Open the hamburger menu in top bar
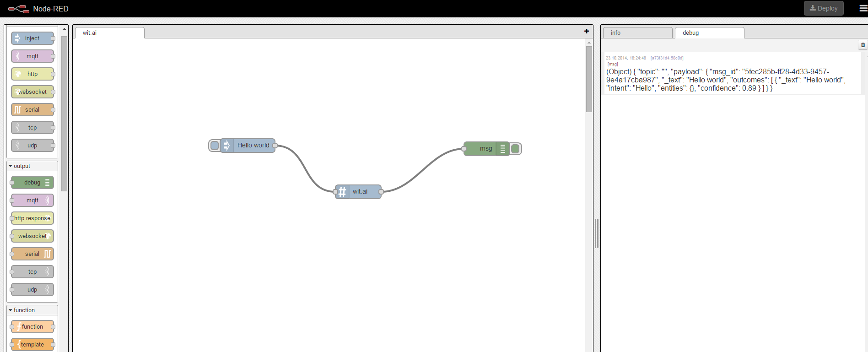 tap(863, 8)
